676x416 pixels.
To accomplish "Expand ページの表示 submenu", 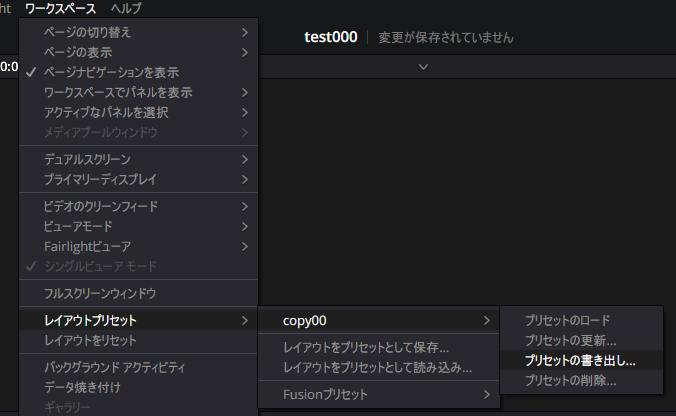I will 138,53.
